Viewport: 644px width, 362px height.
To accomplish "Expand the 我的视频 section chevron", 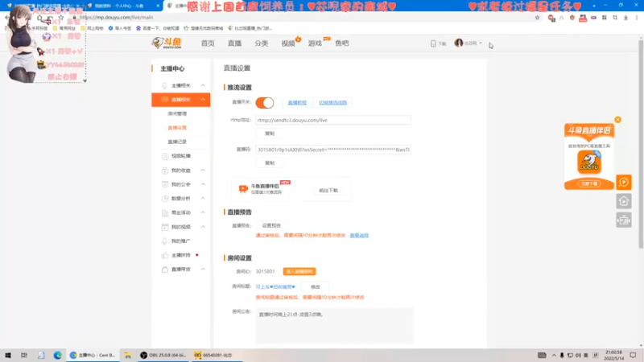I will (203, 227).
